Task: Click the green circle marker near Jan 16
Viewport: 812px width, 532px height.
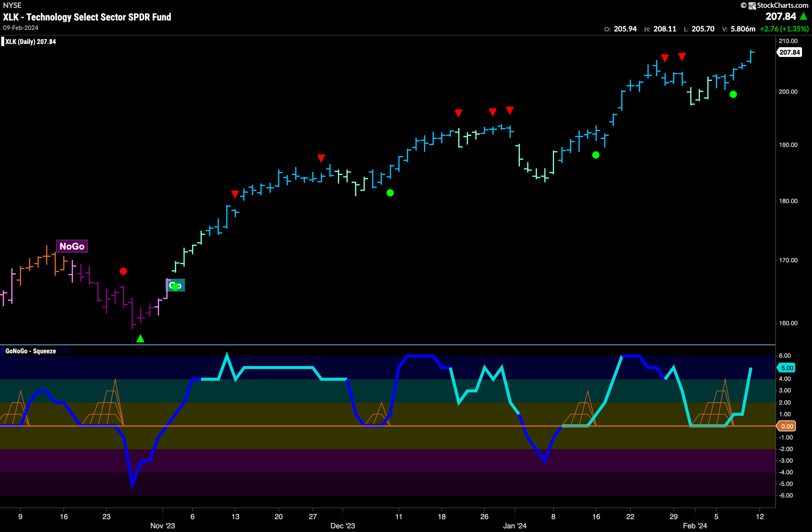Action: coord(596,155)
